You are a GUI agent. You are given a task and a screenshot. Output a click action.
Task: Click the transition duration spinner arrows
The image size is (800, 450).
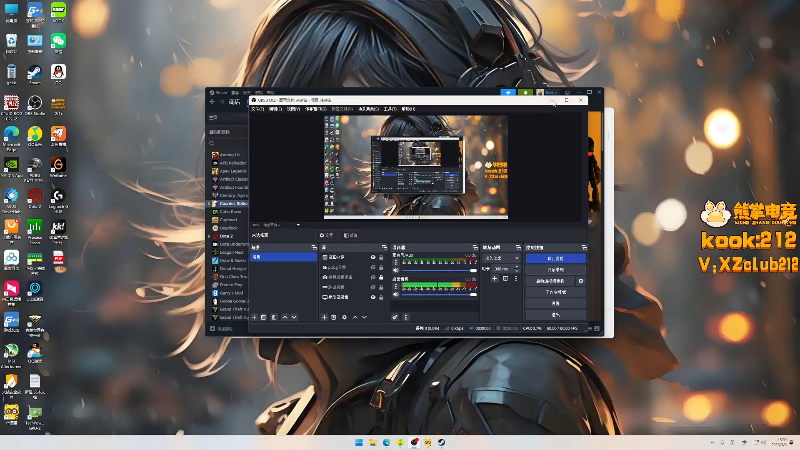[x=517, y=269]
